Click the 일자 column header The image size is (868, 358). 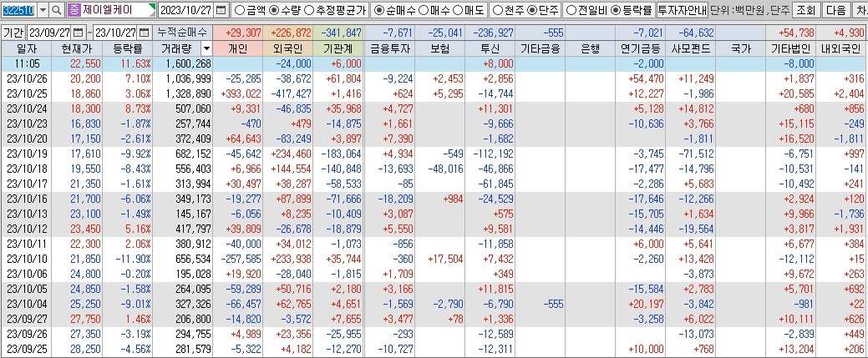pos(27,48)
